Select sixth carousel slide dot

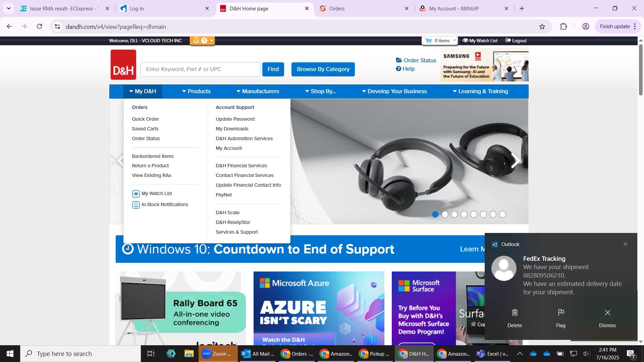tap(483, 215)
